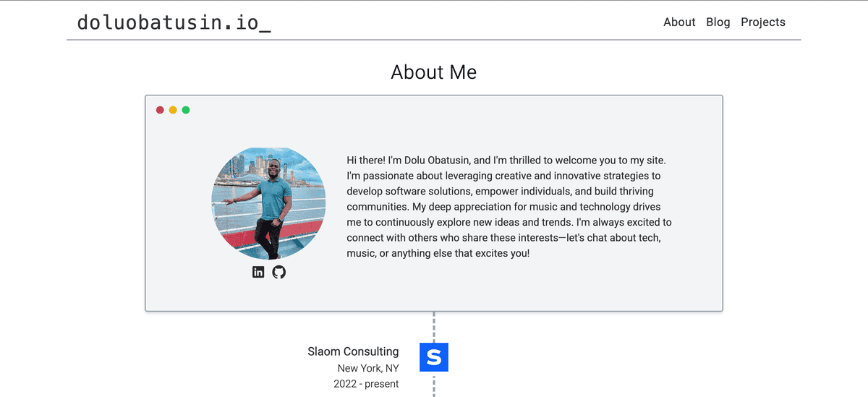Click the dashed timeline connector line
The width and height of the screenshot is (868, 397).
pyautogui.click(x=434, y=327)
